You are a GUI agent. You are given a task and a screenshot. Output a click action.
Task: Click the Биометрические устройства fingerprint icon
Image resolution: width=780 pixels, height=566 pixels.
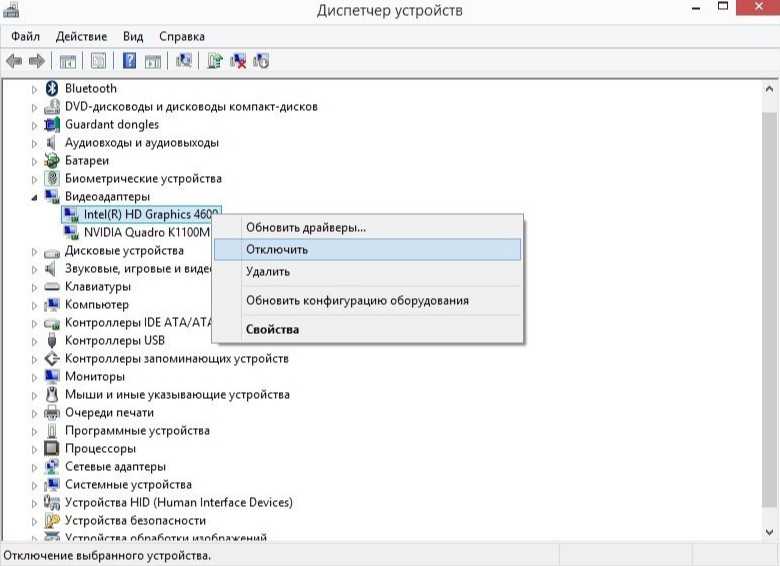[52, 179]
